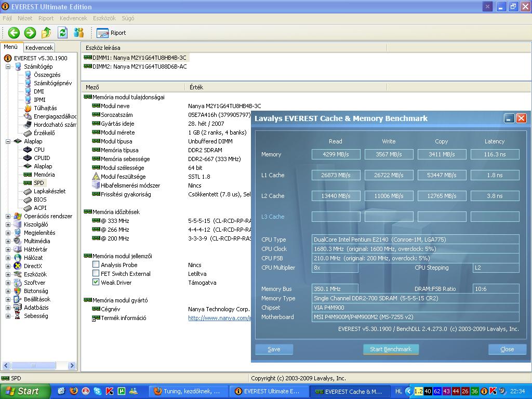Select the Biztonság shield item
Screen dimensions: 532x399
point(36,291)
